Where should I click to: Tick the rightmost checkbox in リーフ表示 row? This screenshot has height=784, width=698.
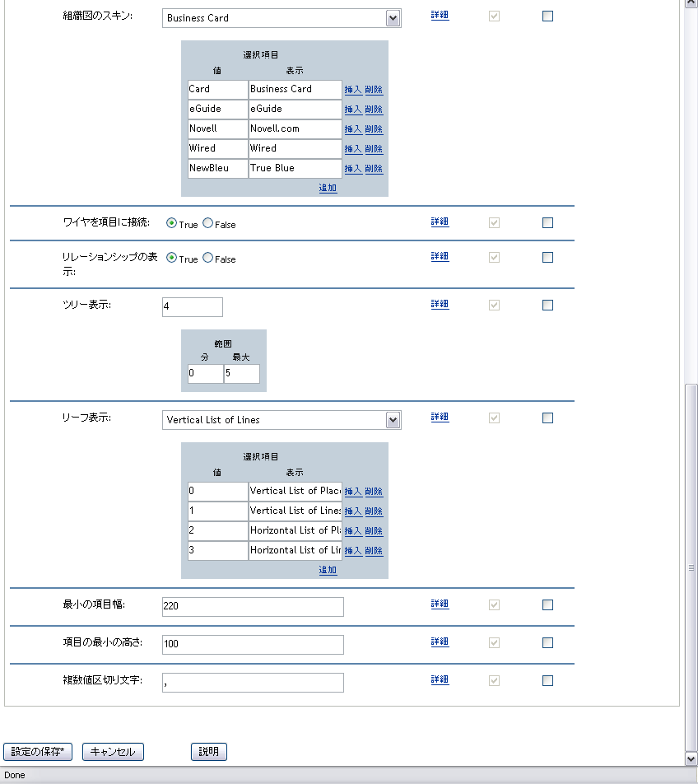(547, 418)
